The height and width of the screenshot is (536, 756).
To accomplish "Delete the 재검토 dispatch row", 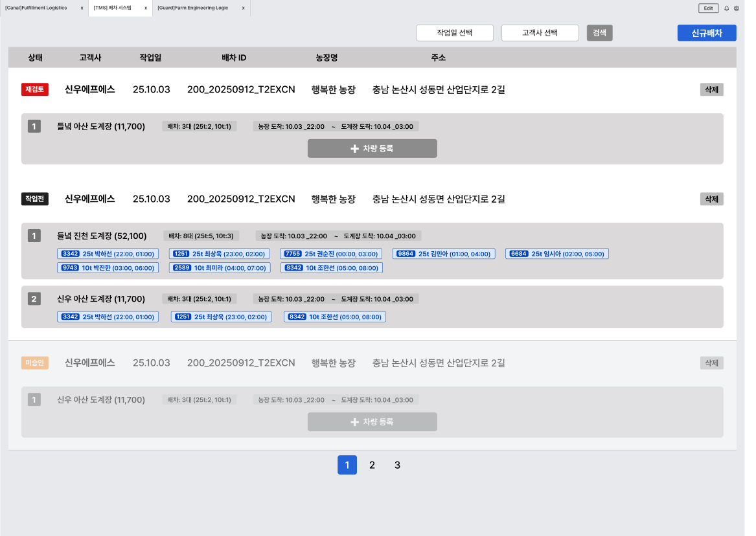I will 712,89.
